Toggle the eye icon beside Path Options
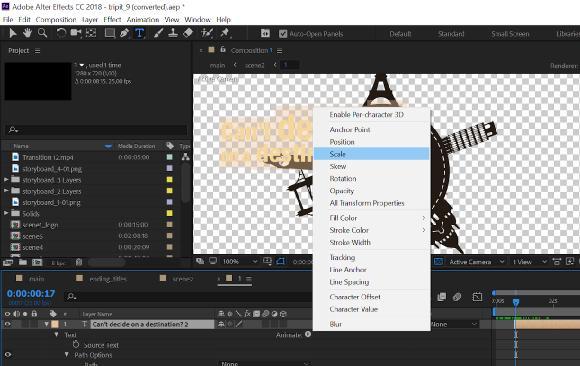This screenshot has height=366, width=580. tap(7, 355)
